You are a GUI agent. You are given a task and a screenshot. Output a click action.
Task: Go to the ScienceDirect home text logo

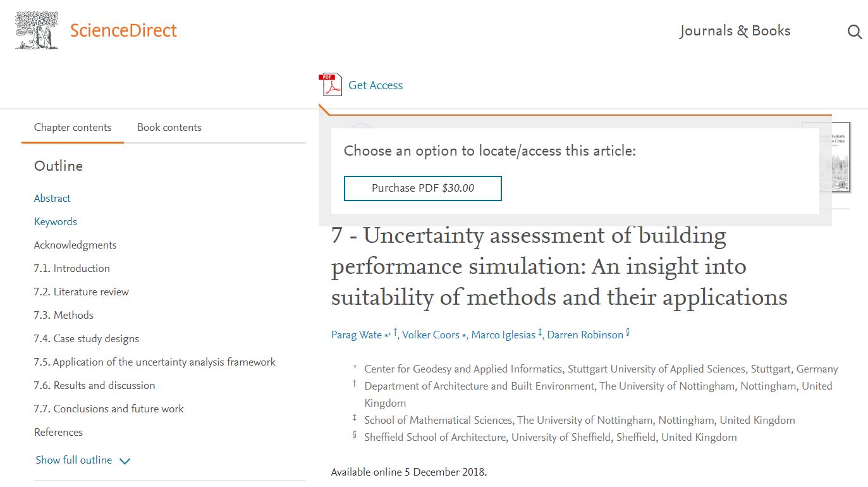coord(123,30)
